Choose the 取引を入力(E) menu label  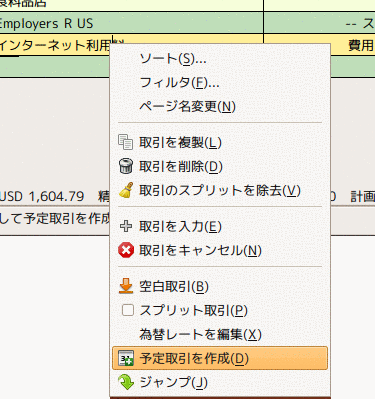click(180, 227)
